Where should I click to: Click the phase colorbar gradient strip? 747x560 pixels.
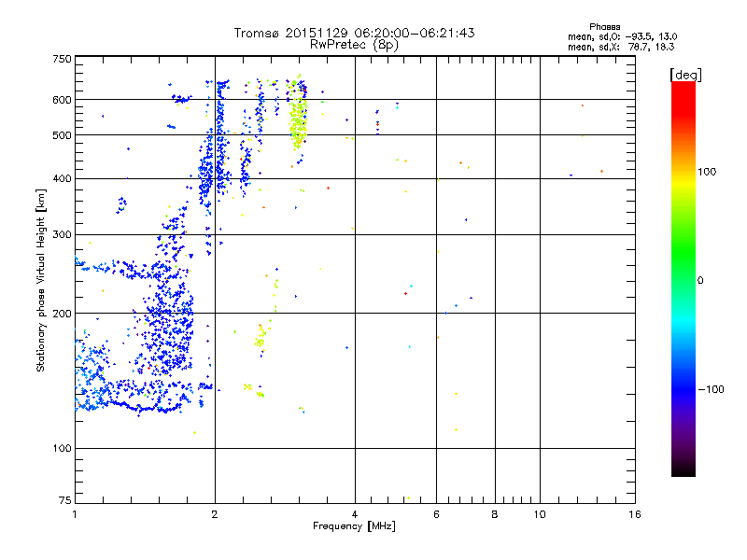684,278
